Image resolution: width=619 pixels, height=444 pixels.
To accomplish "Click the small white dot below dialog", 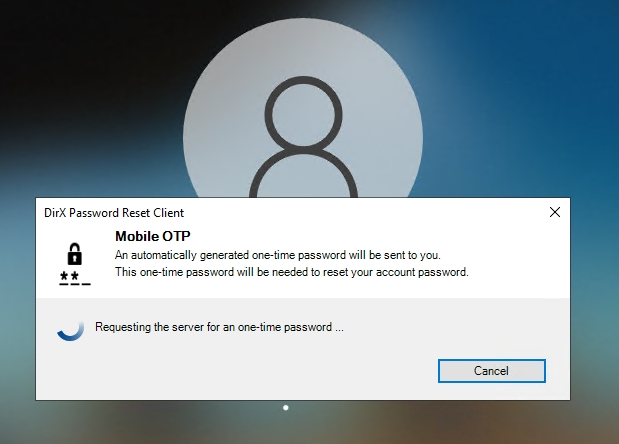I will point(286,408).
